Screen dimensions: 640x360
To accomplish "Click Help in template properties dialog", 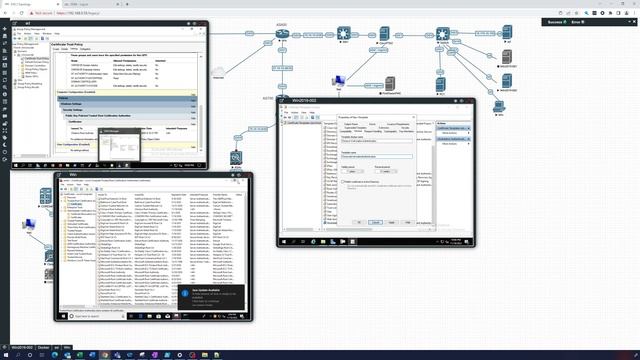I will (x=408, y=222).
